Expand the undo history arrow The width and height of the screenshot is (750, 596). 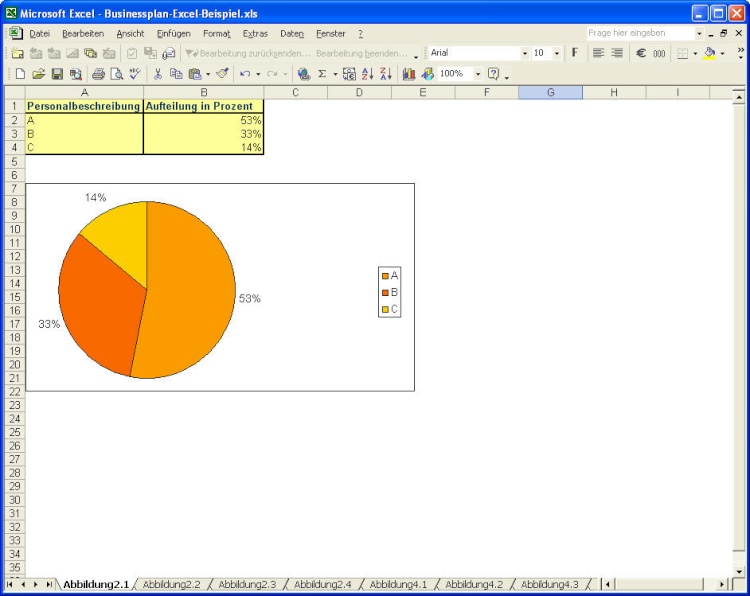click(x=258, y=74)
